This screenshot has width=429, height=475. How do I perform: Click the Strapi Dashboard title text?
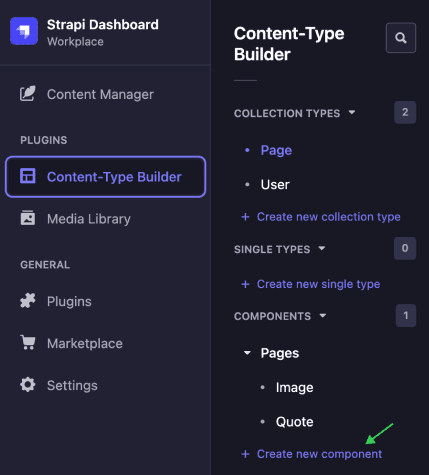pos(103,25)
